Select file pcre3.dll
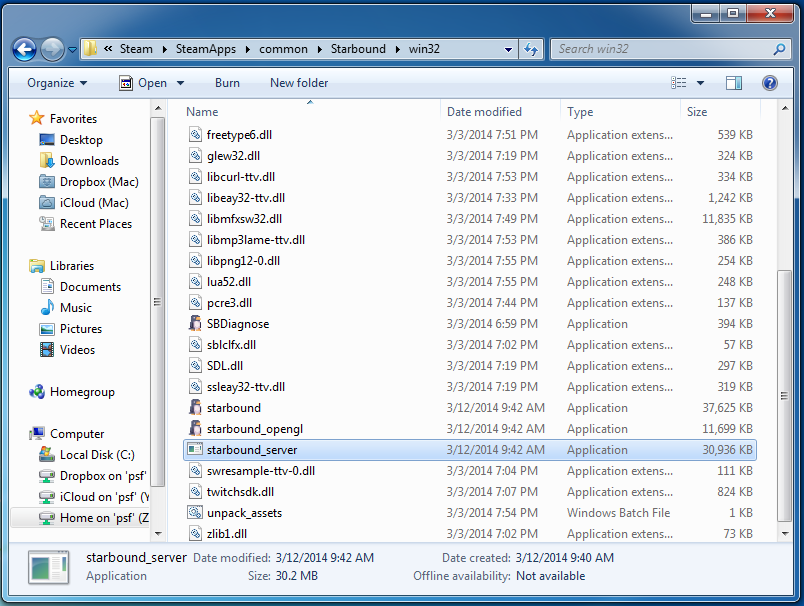This screenshot has height=606, width=804. click(x=229, y=303)
